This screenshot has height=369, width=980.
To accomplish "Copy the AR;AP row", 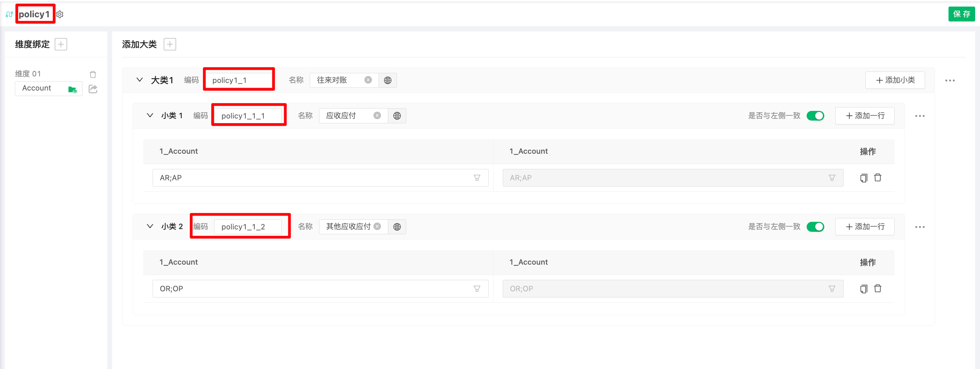I will tap(864, 178).
